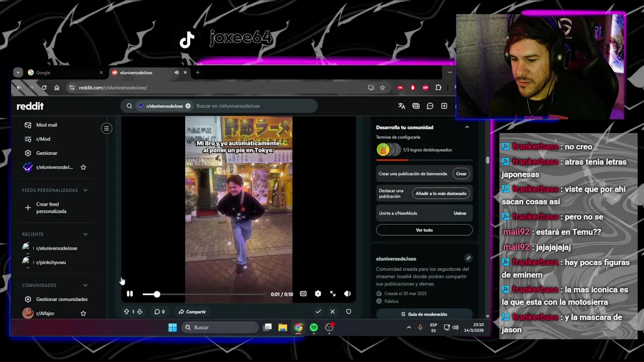Reload the page
This screenshot has height=362, width=644.
tap(44, 87)
